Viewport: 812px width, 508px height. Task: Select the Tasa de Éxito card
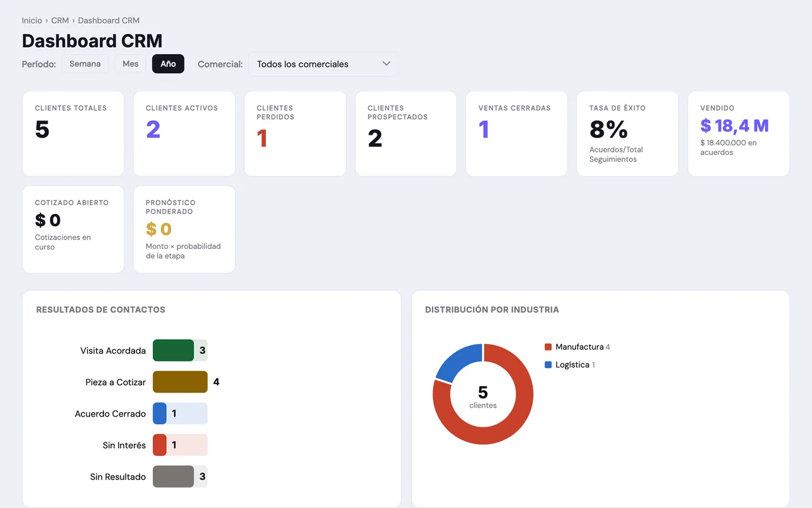pos(627,134)
